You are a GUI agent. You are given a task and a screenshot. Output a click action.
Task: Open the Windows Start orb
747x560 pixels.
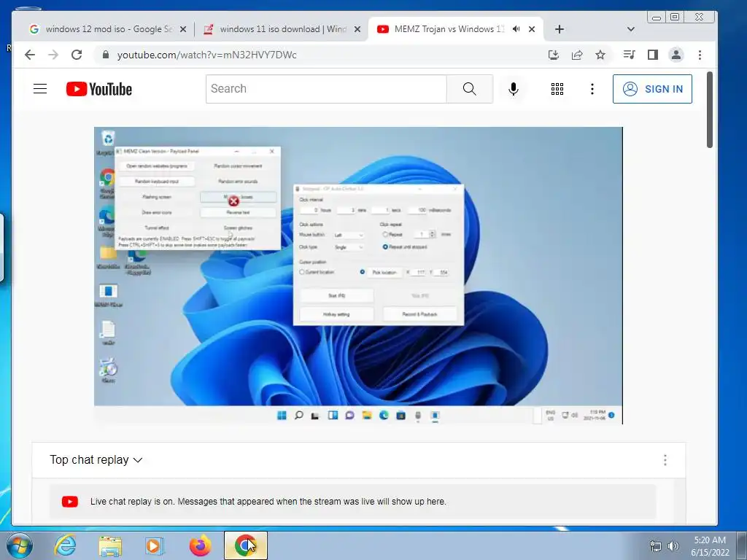19,545
